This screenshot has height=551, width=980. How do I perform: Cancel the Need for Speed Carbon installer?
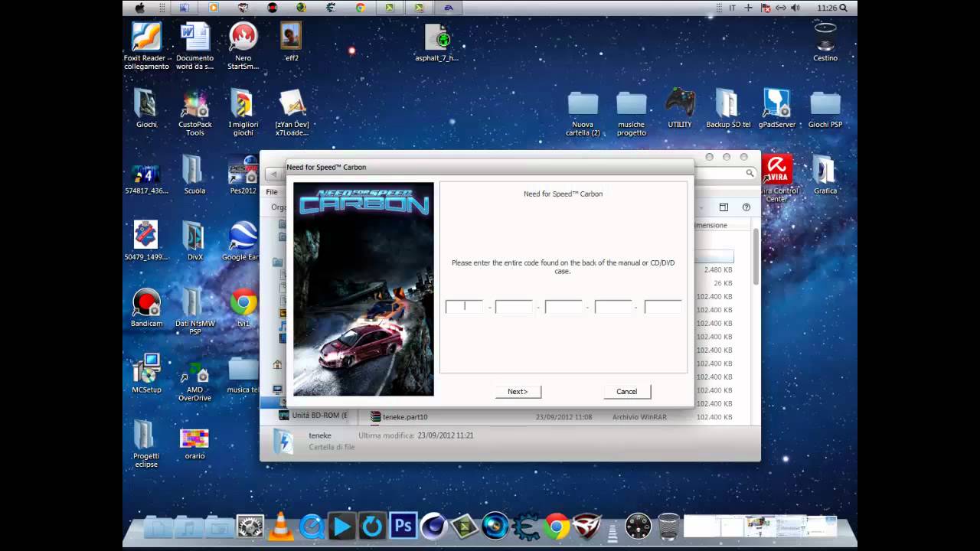626,391
